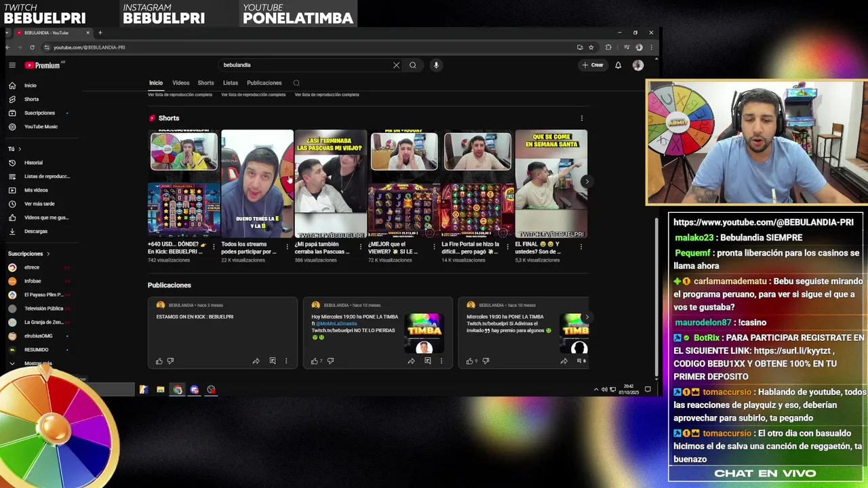Search within the channel magnifier icon

coord(296,83)
